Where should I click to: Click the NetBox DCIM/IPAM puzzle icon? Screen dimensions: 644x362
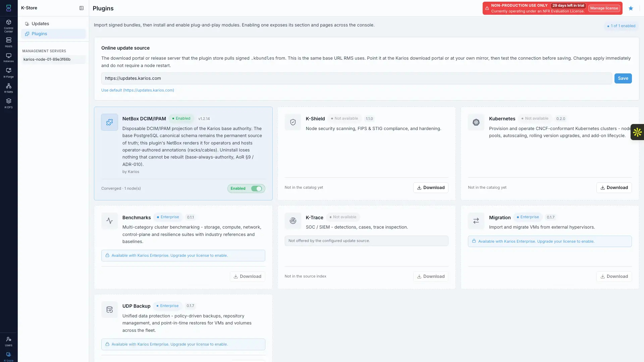tap(110, 122)
